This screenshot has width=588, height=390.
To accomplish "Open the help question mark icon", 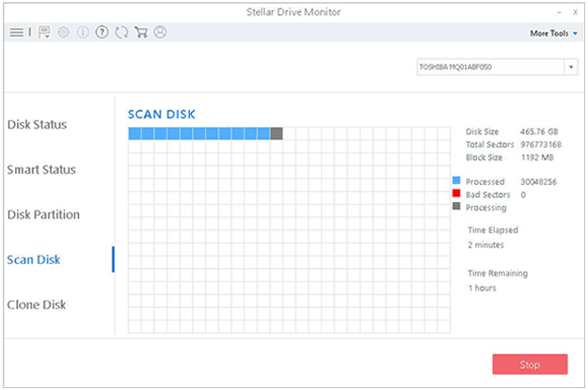I will pos(102,32).
